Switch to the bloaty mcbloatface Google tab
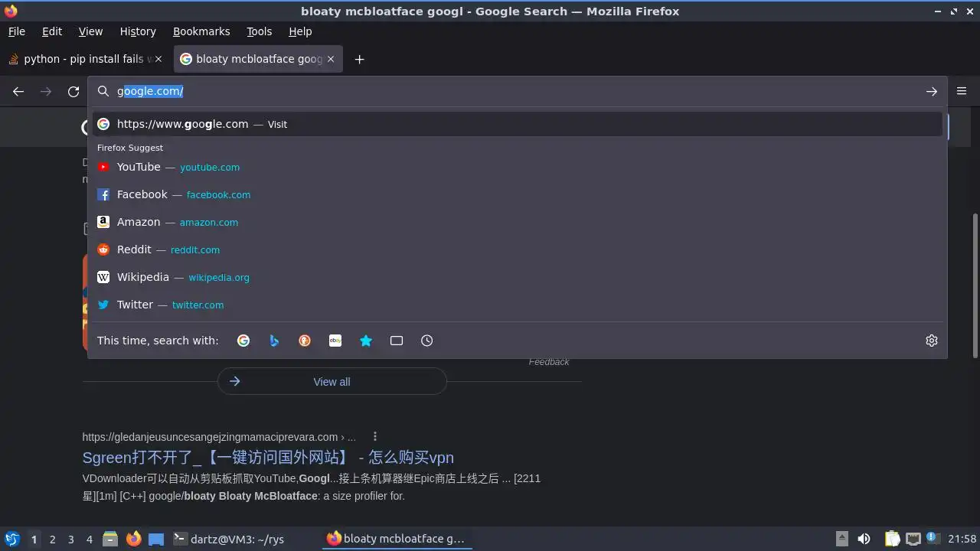980x551 pixels. coord(258,59)
